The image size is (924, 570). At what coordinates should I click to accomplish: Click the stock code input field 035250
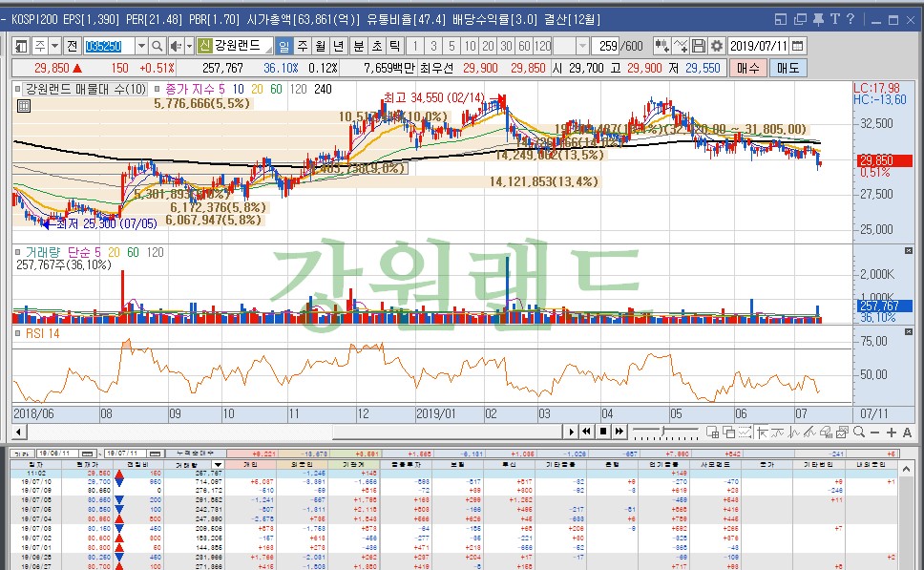click(110, 46)
